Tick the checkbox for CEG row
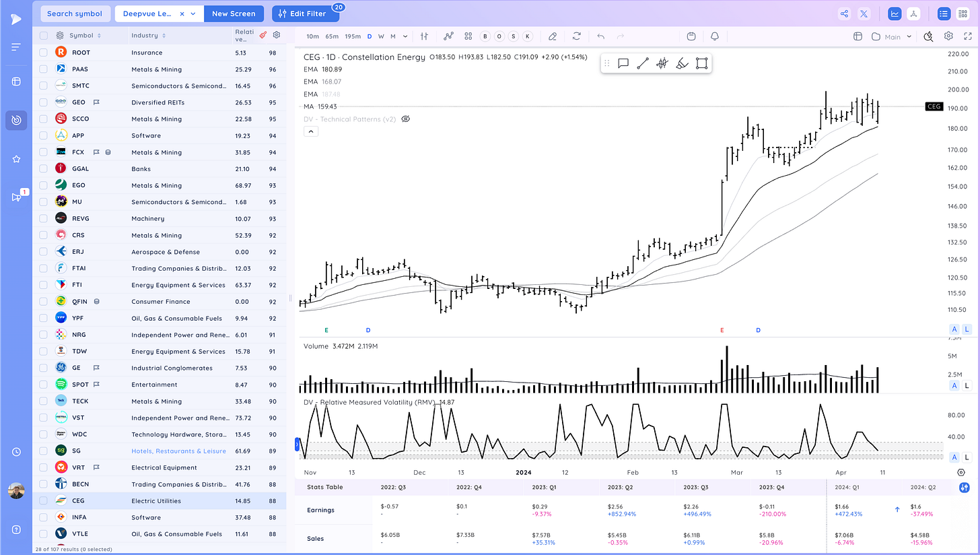The height and width of the screenshot is (555, 980). click(44, 500)
